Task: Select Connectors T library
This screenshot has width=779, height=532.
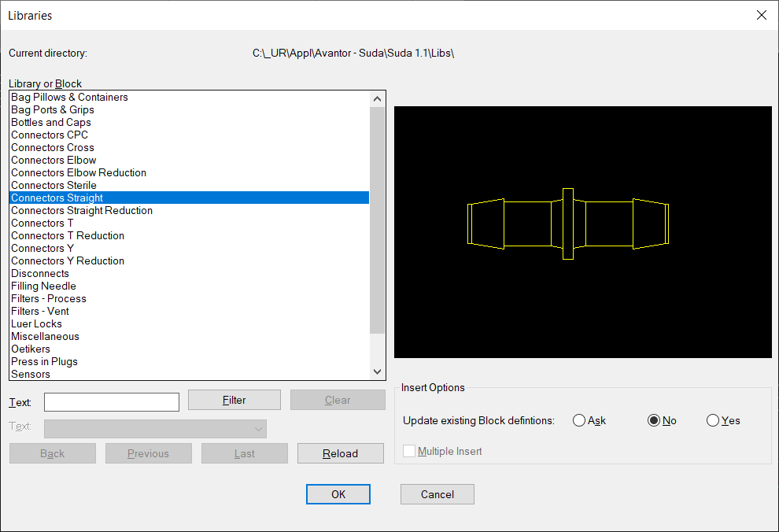Action: tap(190, 223)
